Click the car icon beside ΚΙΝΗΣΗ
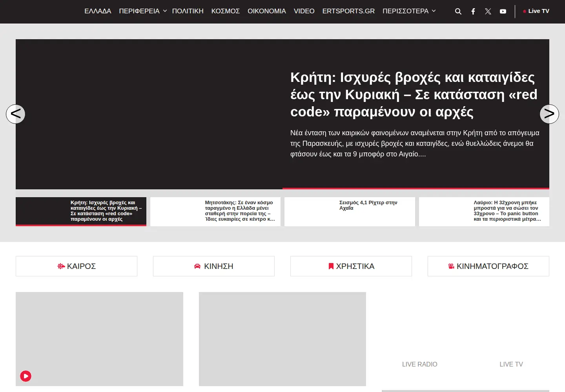The width and height of the screenshot is (565, 392). [x=197, y=266]
